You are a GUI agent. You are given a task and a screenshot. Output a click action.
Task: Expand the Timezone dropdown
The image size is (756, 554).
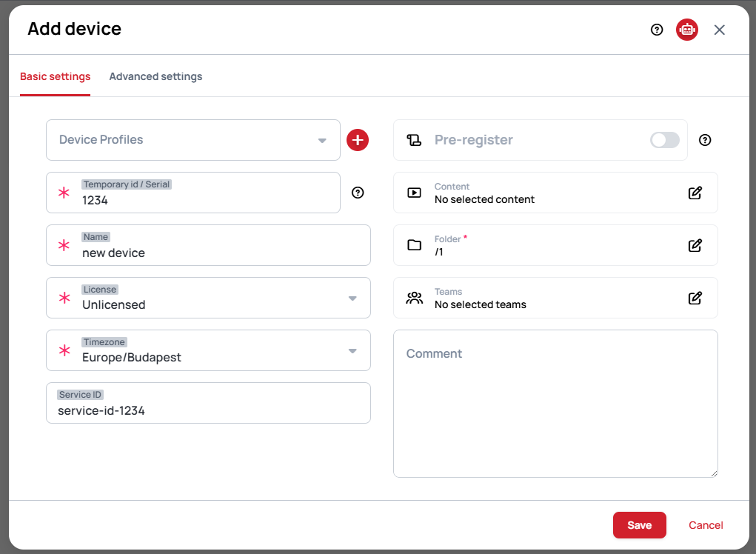(352, 351)
